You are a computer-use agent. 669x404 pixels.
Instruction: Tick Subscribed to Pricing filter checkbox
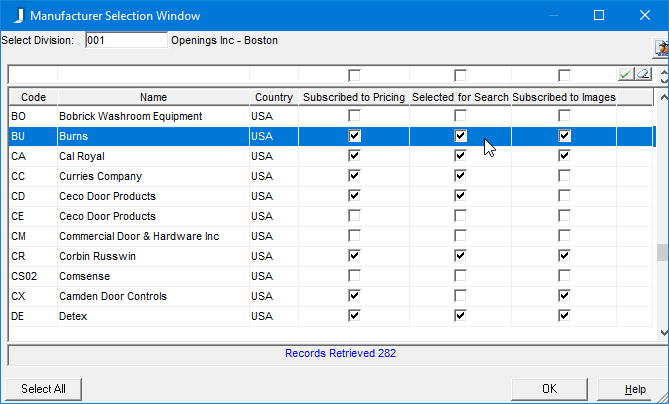coord(354,76)
